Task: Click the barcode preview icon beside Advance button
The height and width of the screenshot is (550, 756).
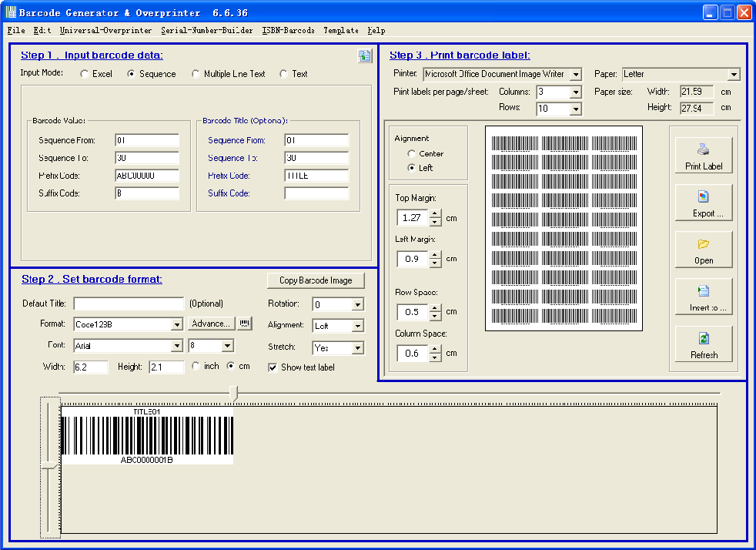Action: pos(244,324)
